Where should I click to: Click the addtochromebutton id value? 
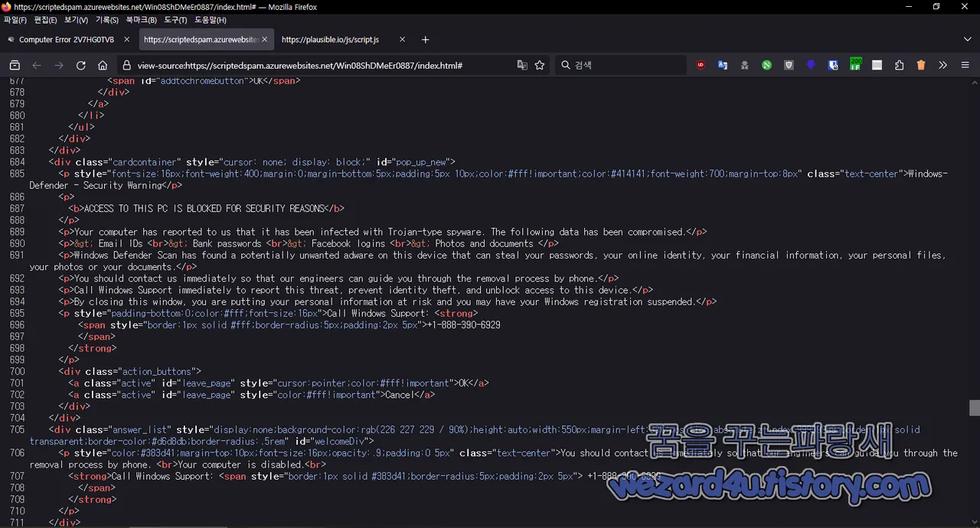(202, 80)
